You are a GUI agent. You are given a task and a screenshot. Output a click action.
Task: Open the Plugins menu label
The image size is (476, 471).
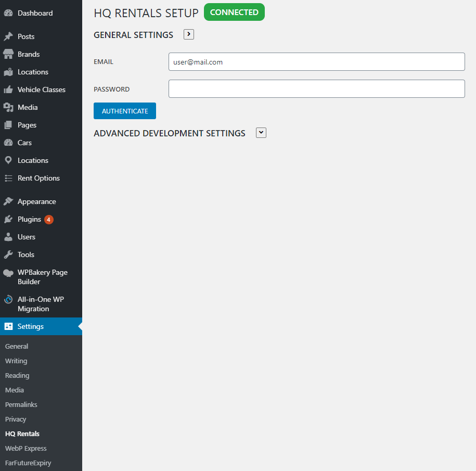pos(29,219)
